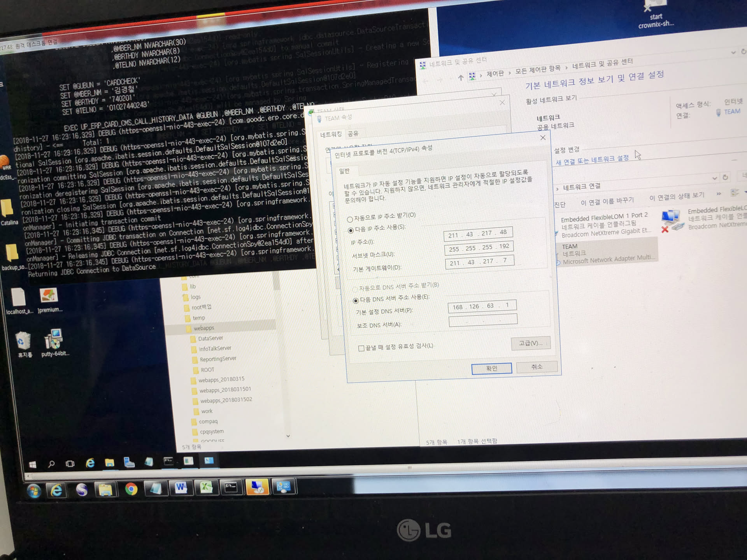Image resolution: width=747 pixels, height=560 pixels.
Task: Click the 보조 DNS 서버 input field
Action: tap(482, 320)
